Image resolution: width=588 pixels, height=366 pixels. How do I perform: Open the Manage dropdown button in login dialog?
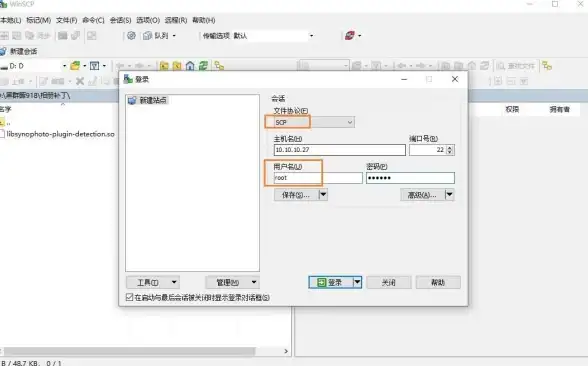click(232, 282)
